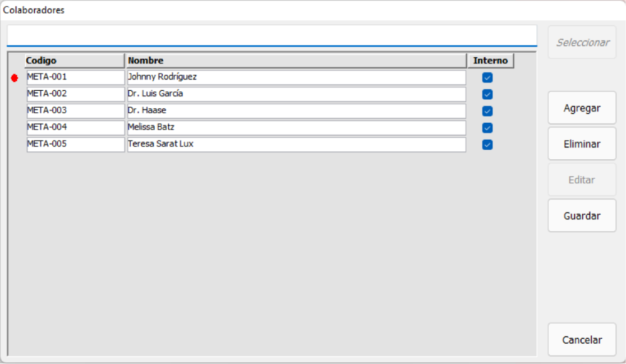
Task: Cancel the Colaboradores dialog
Action: click(x=582, y=340)
